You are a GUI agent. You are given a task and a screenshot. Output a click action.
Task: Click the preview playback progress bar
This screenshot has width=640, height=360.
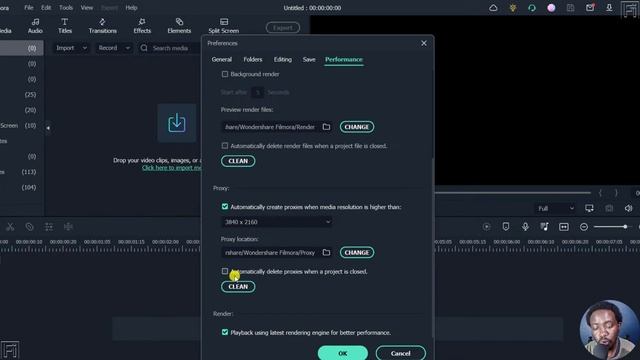pos(513,193)
